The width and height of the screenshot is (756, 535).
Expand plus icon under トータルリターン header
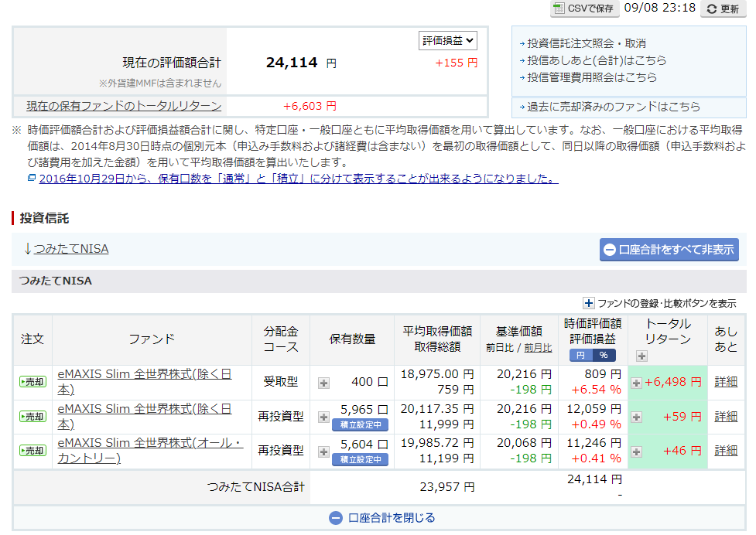tap(641, 356)
